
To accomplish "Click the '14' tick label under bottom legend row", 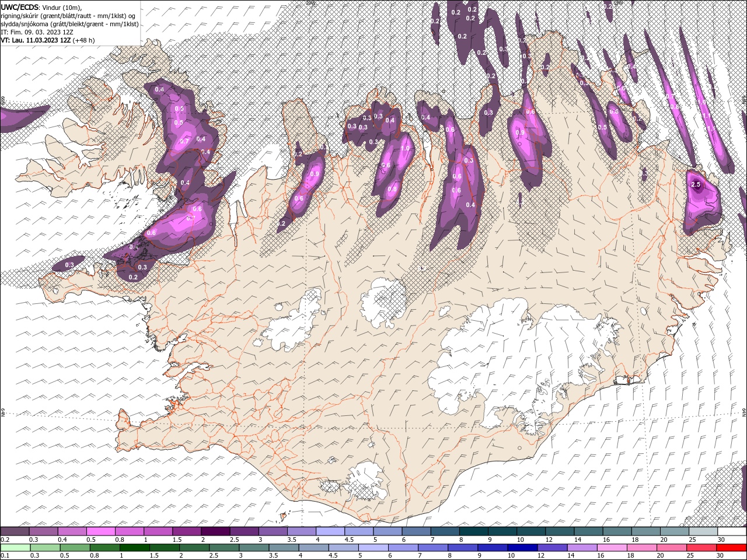I will 571,555.
